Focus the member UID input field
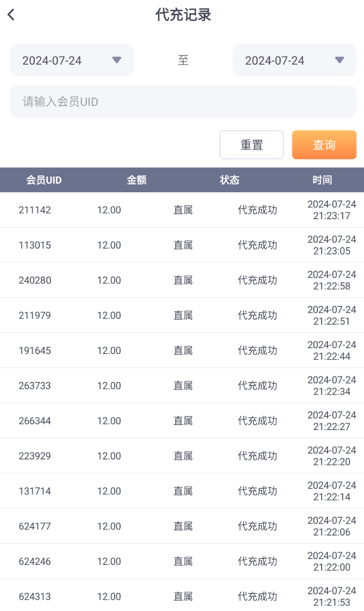 (x=183, y=102)
